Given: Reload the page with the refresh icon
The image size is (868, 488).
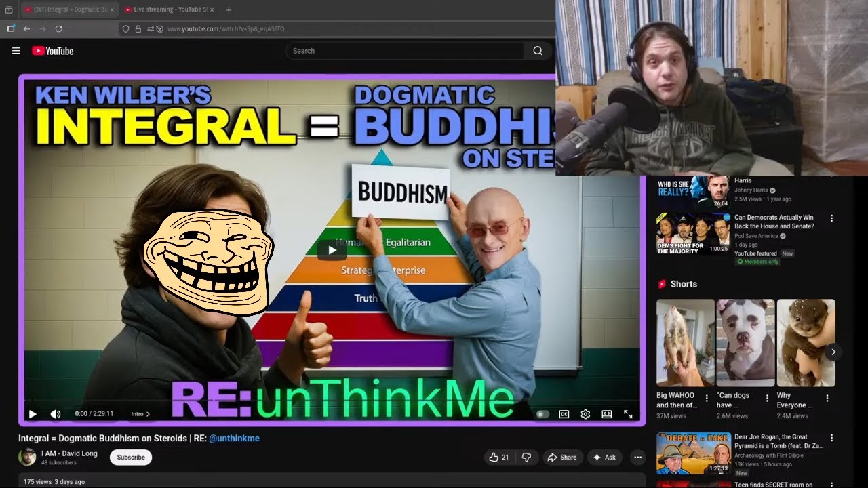Looking at the screenshot, I should coord(58,29).
